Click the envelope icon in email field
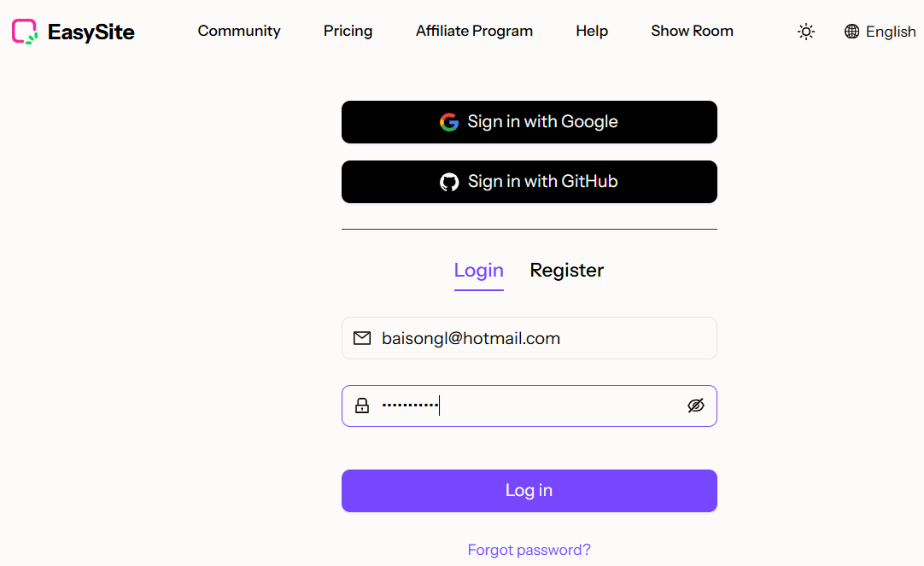 (x=362, y=338)
